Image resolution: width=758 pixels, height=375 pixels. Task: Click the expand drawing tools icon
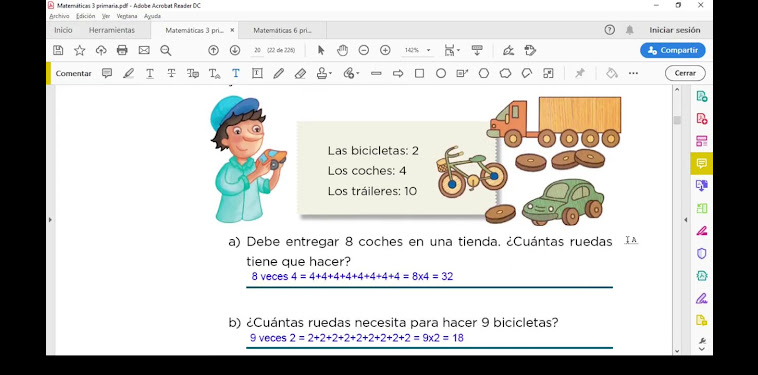[548, 73]
